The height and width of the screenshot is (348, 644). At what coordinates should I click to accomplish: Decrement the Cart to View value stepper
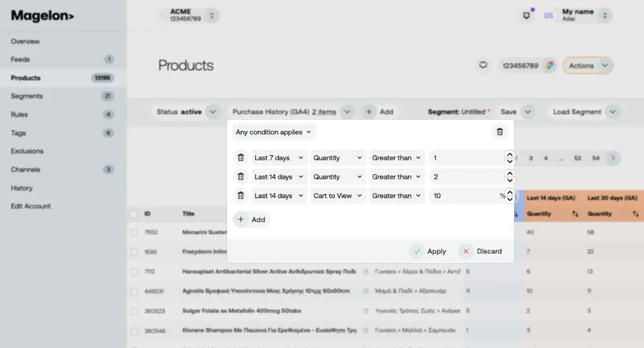[510, 199]
